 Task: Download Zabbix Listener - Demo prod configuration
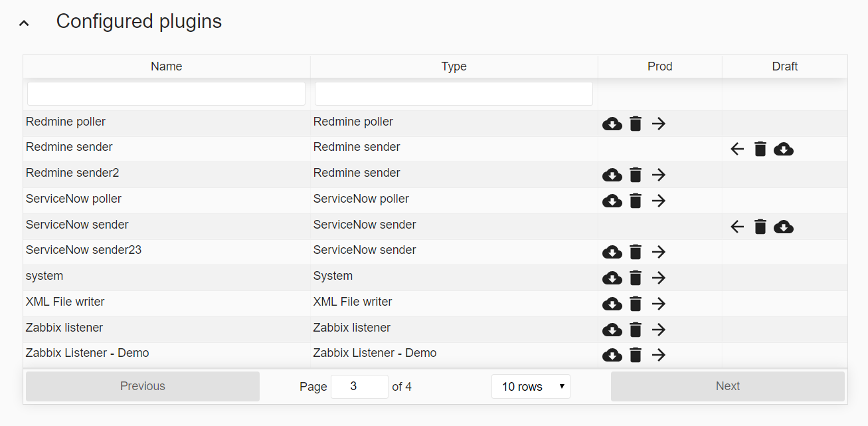point(612,355)
